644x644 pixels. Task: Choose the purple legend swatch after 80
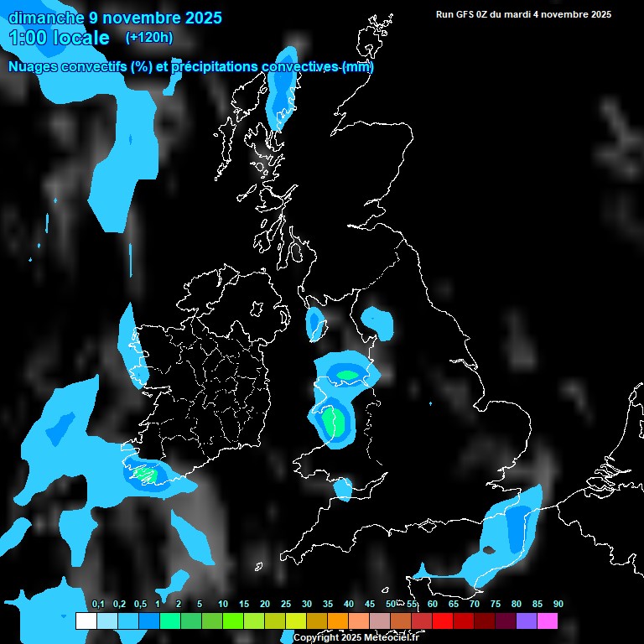point(527,621)
